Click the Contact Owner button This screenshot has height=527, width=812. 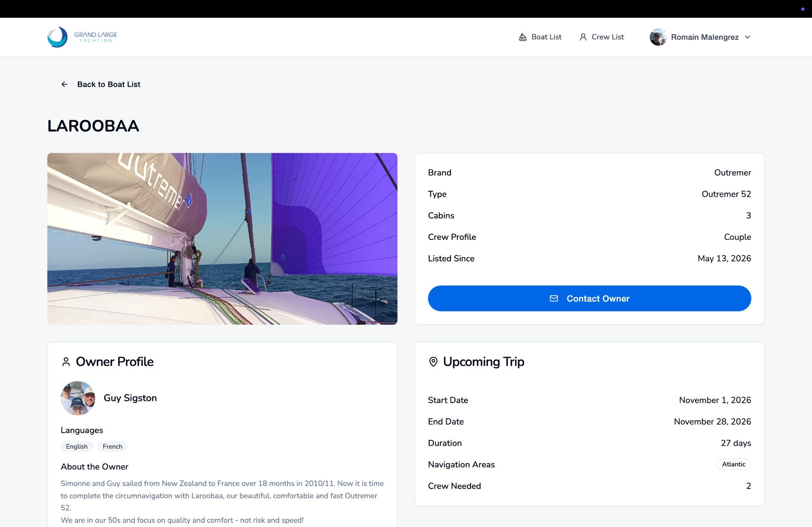pyautogui.click(x=590, y=299)
